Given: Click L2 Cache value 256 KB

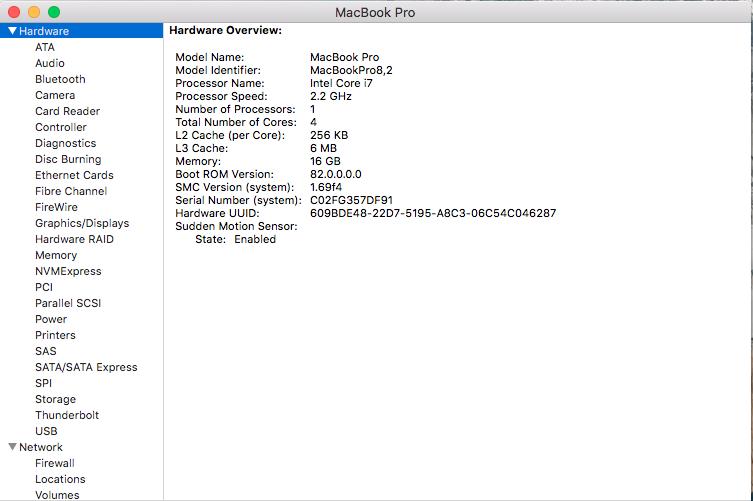Looking at the screenshot, I should click(329, 135).
